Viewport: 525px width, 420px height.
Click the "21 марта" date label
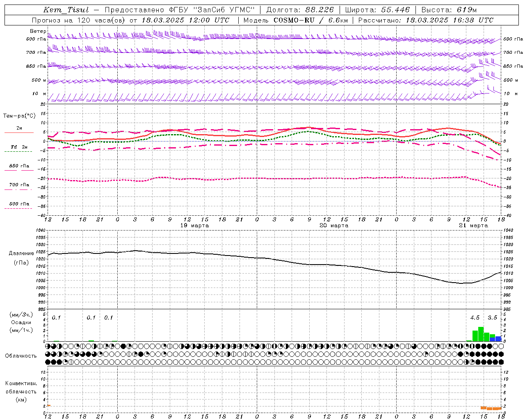[473, 226]
